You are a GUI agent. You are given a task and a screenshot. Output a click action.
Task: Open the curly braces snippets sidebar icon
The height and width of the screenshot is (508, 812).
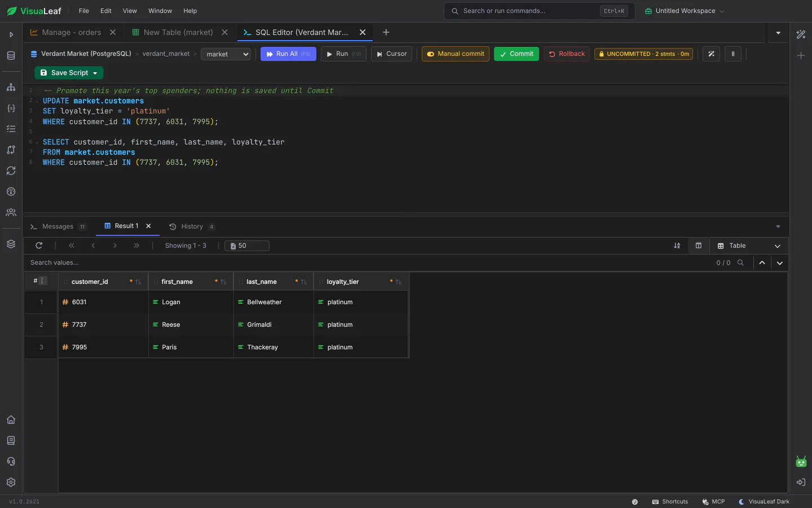11,108
